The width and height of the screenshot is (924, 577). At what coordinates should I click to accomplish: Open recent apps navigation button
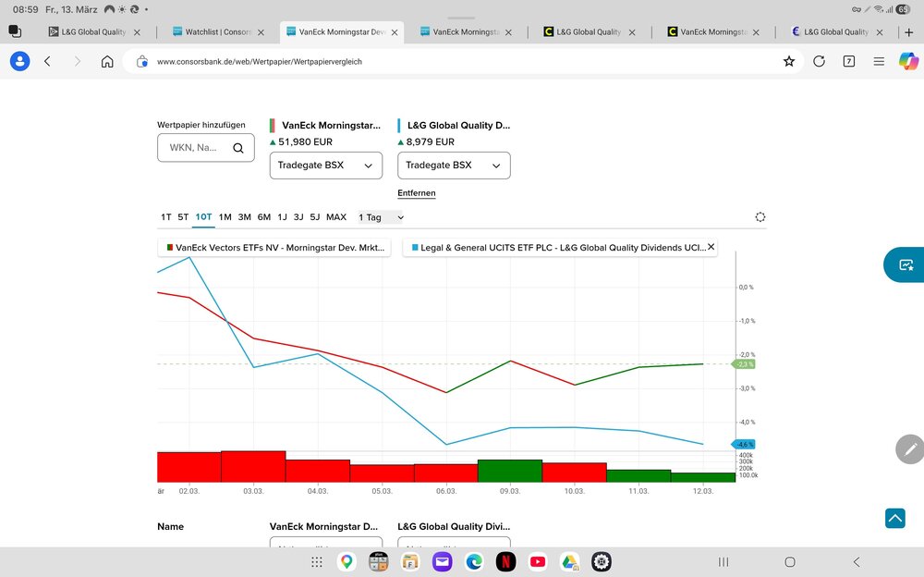(x=723, y=562)
